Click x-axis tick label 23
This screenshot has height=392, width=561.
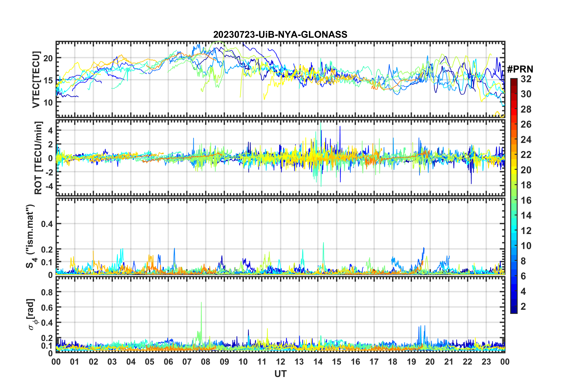tap(486, 362)
